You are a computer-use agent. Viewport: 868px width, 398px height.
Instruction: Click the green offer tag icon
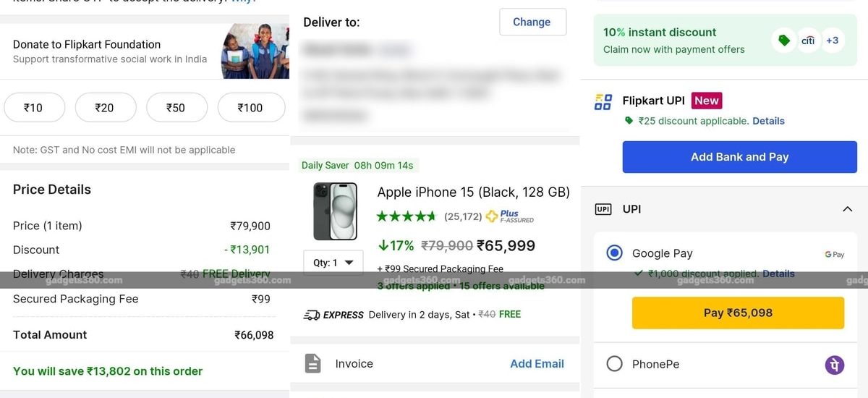tap(783, 41)
